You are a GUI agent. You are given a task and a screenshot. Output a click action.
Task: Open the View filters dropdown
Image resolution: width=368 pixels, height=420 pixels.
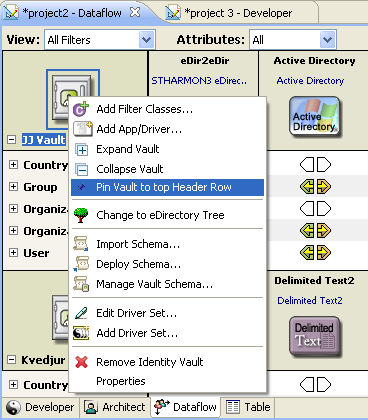[x=146, y=40]
